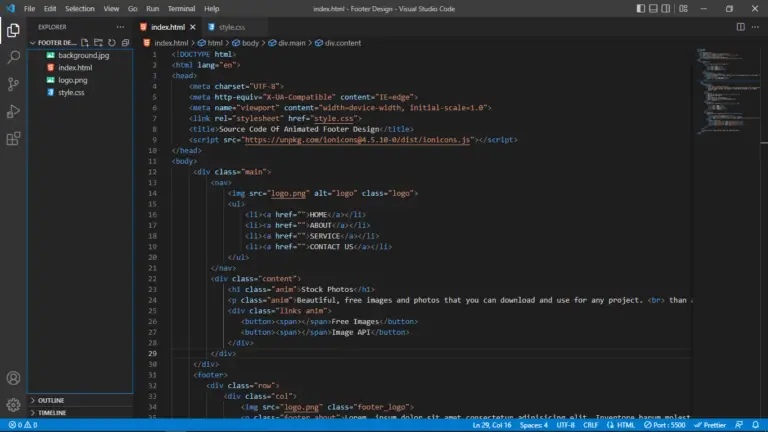This screenshot has width=768, height=432.
Task: Open the Search view in activity bar
Action: [x=13, y=57]
